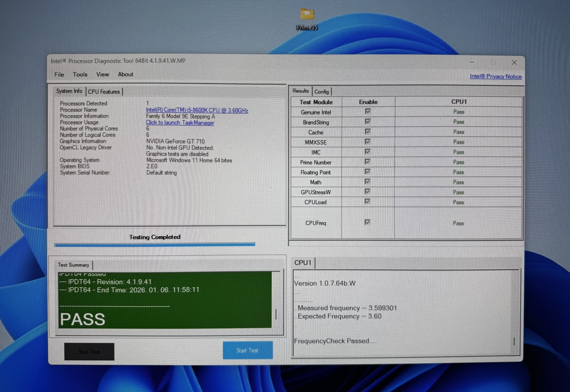Select the Cache test module name
Viewport: 570px width, 392px height.
point(316,133)
